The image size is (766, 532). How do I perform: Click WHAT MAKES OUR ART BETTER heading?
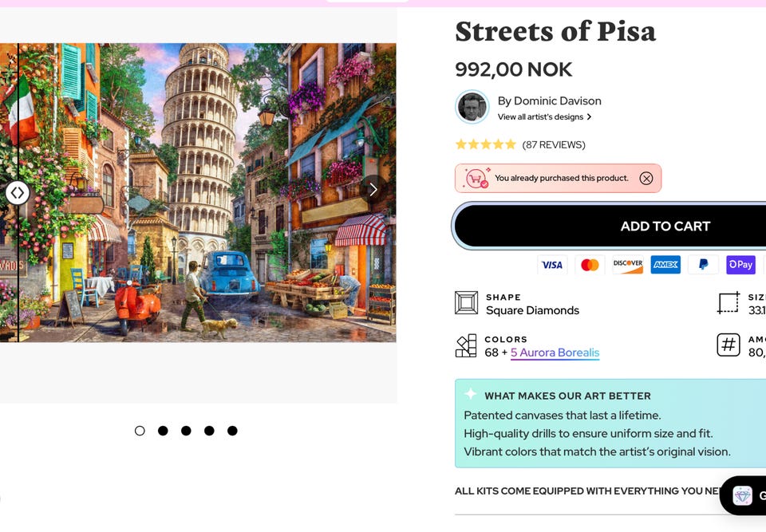[x=567, y=396]
